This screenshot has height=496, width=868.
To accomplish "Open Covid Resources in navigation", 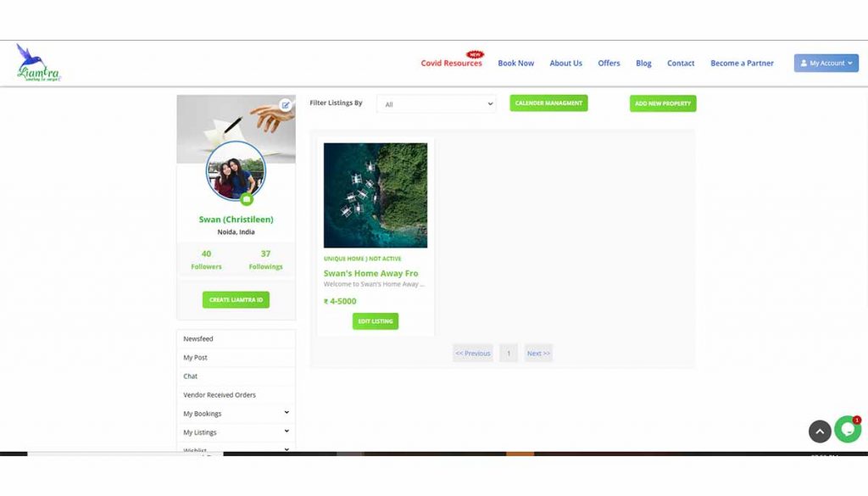I will (x=451, y=63).
